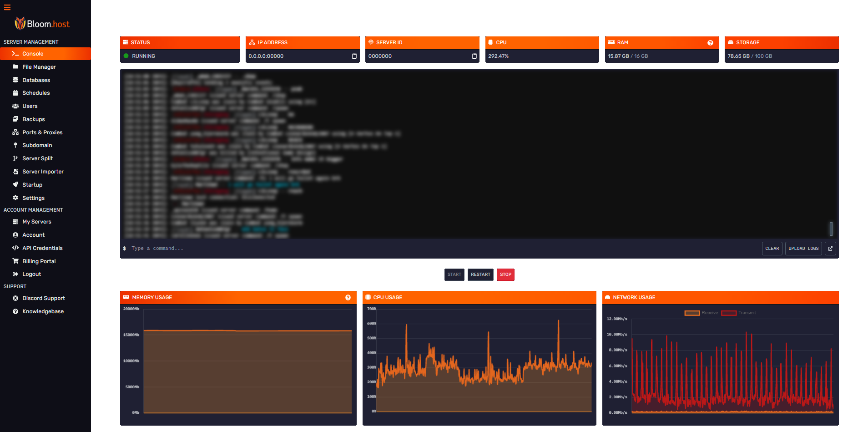868x432 pixels.
Task: Click the Memory Usage help icon
Action: point(348,298)
